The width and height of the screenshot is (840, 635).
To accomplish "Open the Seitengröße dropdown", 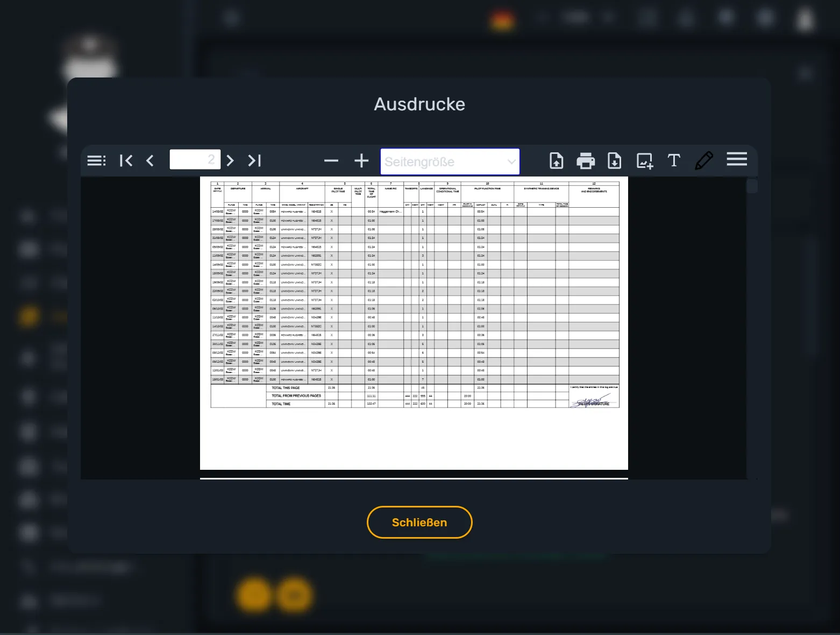I will (x=450, y=161).
